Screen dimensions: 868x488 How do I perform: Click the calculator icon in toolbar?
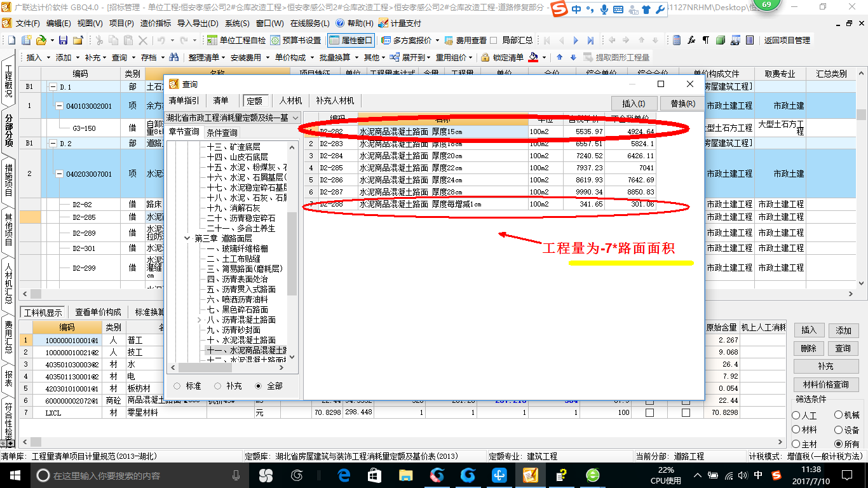click(x=677, y=40)
